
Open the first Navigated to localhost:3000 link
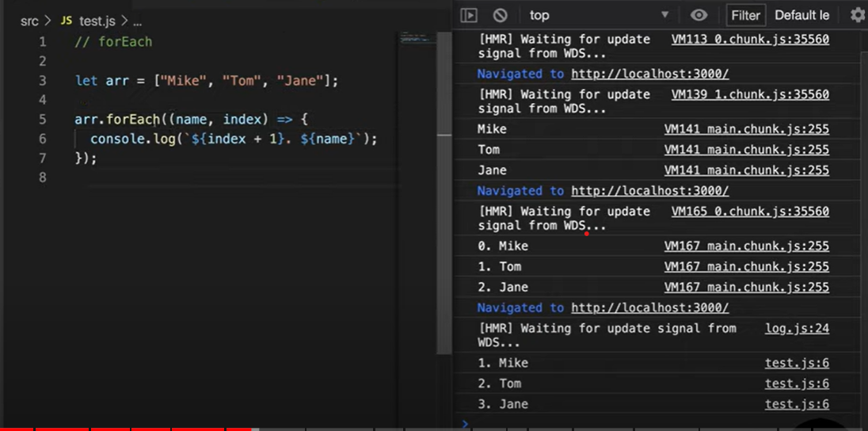(x=650, y=74)
